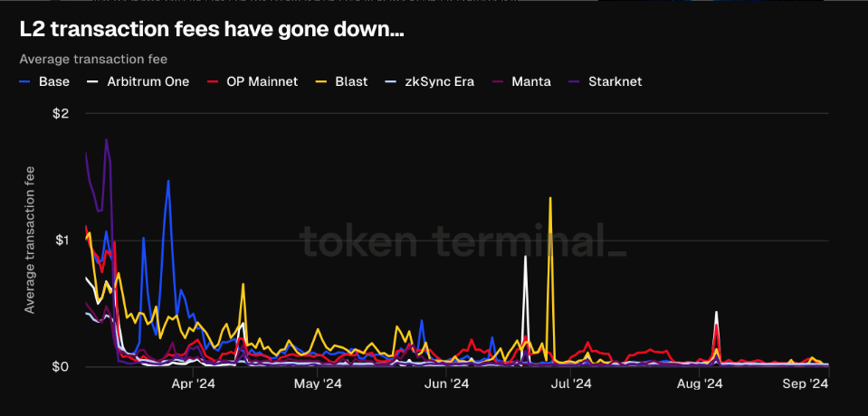Click the Sep '24 x-axis label

805,384
